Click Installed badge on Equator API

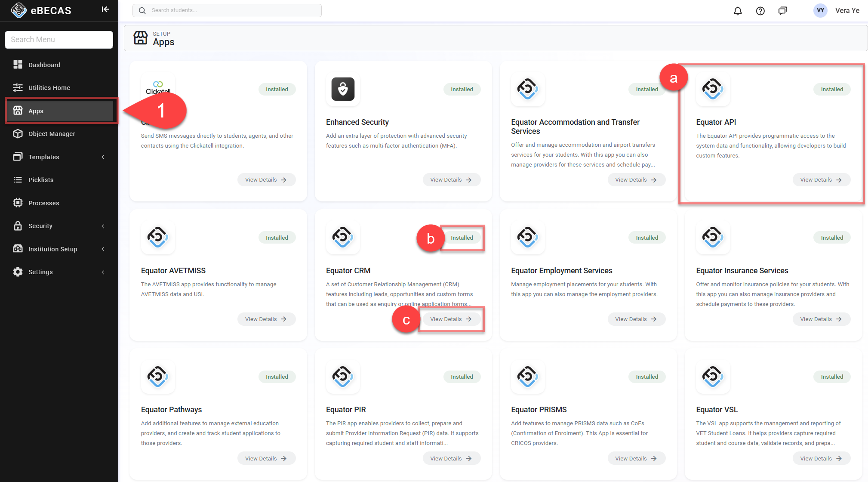pyautogui.click(x=832, y=89)
